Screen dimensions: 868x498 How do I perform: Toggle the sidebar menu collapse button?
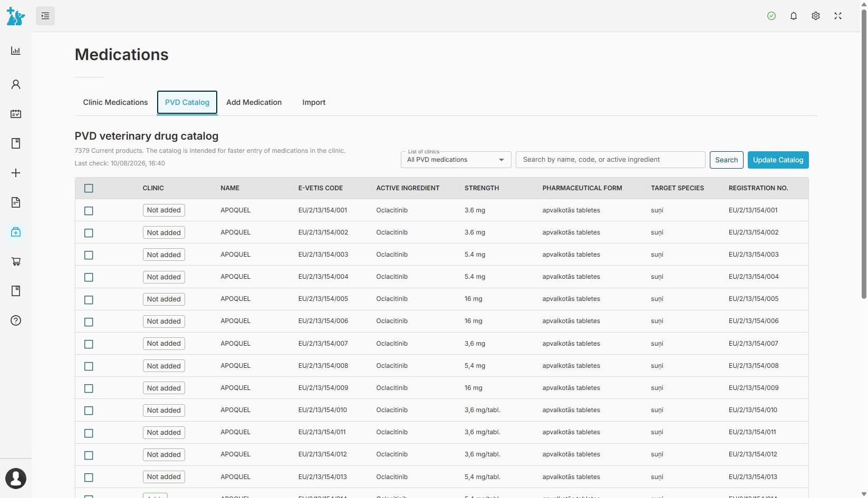tap(45, 16)
